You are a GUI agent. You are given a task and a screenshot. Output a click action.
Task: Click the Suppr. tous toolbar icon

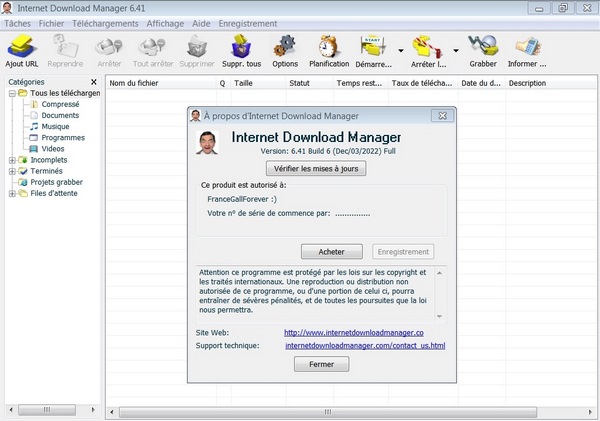coord(241,46)
